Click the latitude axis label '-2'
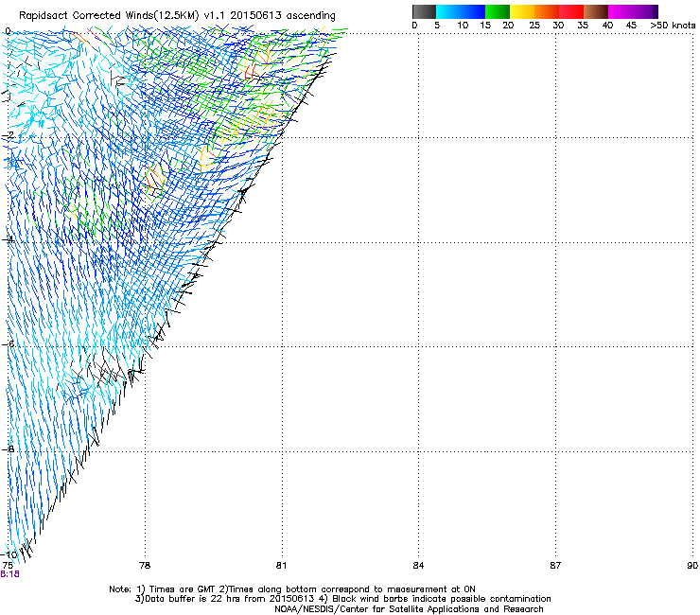700x615 pixels. [x=8, y=135]
